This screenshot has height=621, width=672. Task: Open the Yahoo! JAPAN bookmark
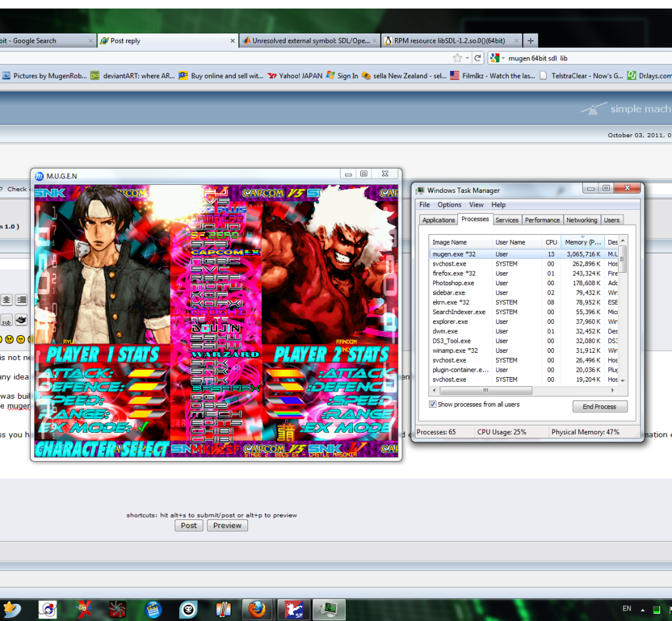point(295,75)
